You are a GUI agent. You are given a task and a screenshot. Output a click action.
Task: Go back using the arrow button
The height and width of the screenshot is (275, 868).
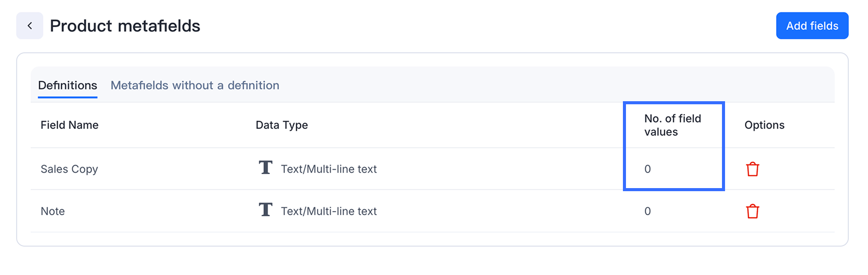30,26
